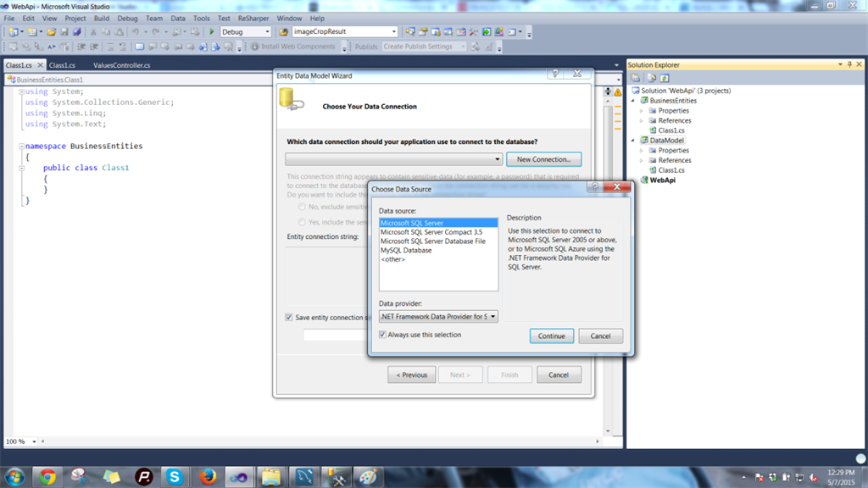Toggle the Save entity connection settings checkbox
The height and width of the screenshot is (488, 868).
click(x=289, y=317)
